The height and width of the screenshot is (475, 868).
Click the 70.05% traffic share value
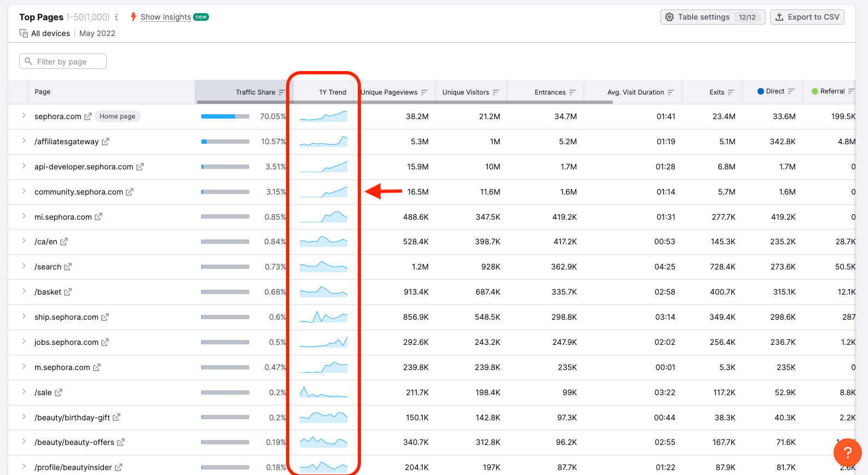[x=273, y=116]
